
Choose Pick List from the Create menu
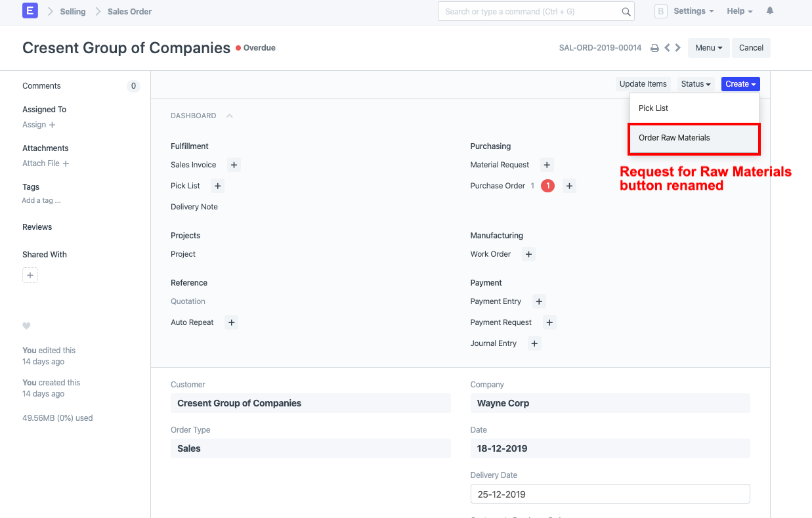click(x=653, y=108)
